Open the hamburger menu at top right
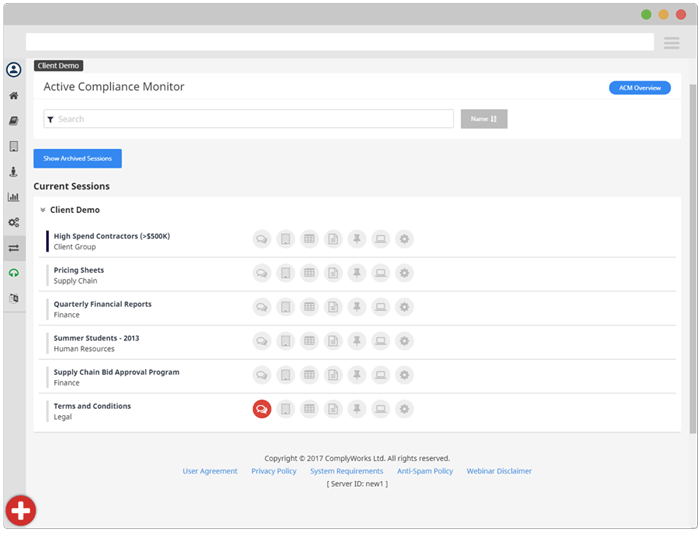 (672, 42)
